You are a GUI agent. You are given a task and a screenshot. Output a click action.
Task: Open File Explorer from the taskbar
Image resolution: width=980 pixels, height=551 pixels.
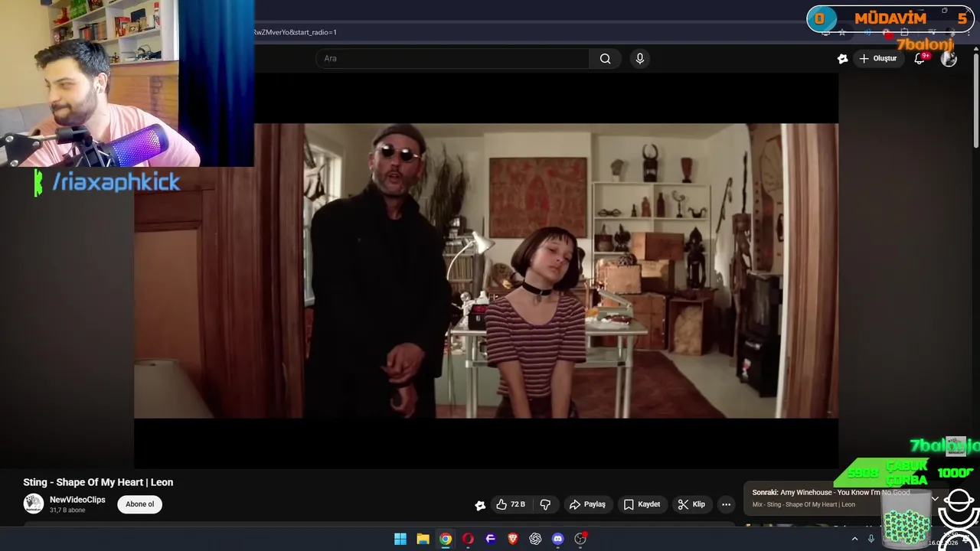pos(423,539)
